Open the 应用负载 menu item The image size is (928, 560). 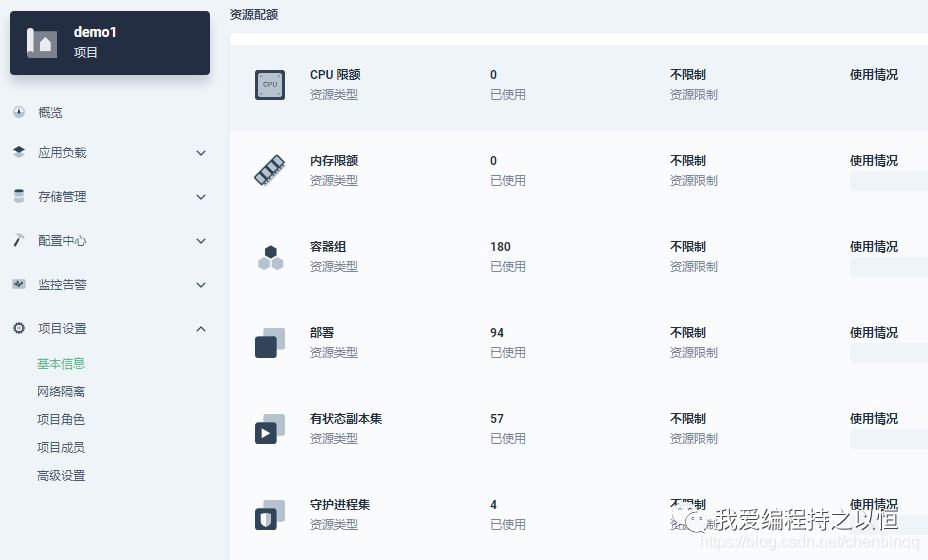pos(62,153)
